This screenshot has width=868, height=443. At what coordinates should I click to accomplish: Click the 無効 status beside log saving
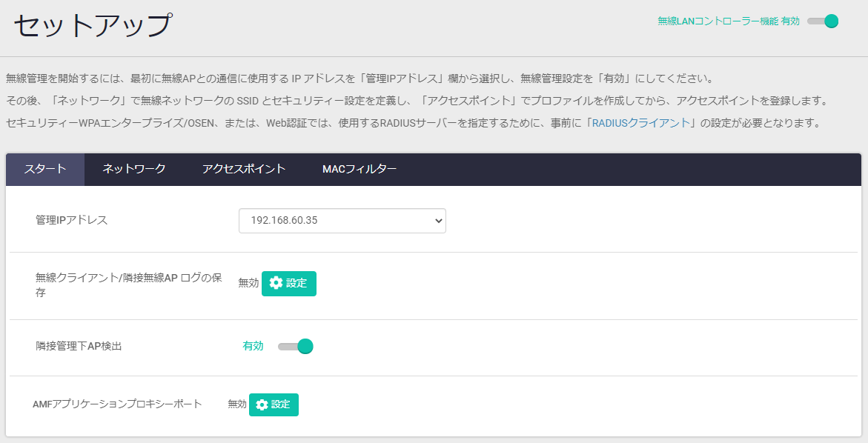click(248, 283)
